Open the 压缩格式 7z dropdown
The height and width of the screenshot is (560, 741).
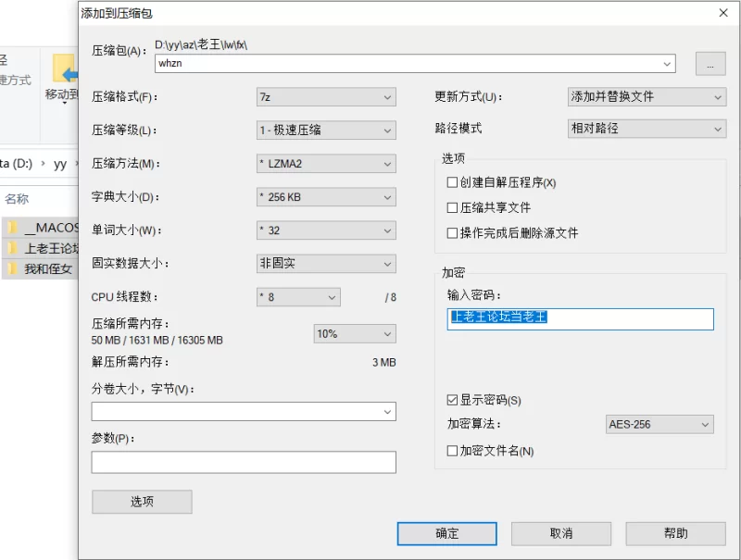tap(326, 97)
